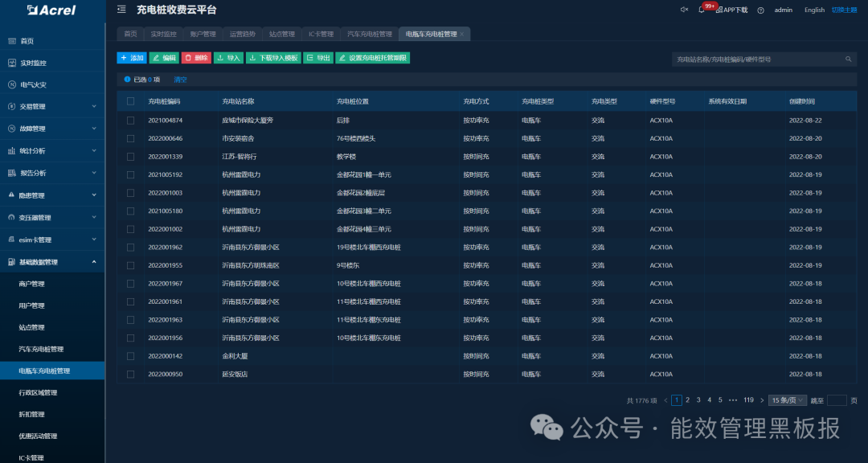The height and width of the screenshot is (463, 868).
Task: Click the 隐患管理 warning icon in sidebar
Action: 11,195
